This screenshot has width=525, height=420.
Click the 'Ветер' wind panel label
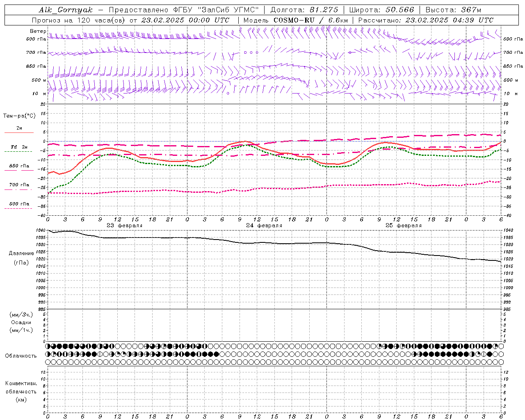click(38, 31)
